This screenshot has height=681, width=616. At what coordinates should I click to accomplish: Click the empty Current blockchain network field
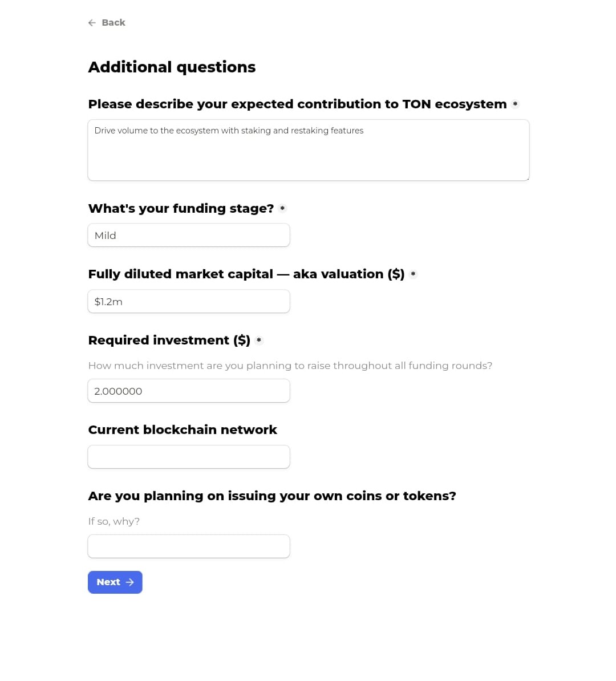pyautogui.click(x=189, y=456)
